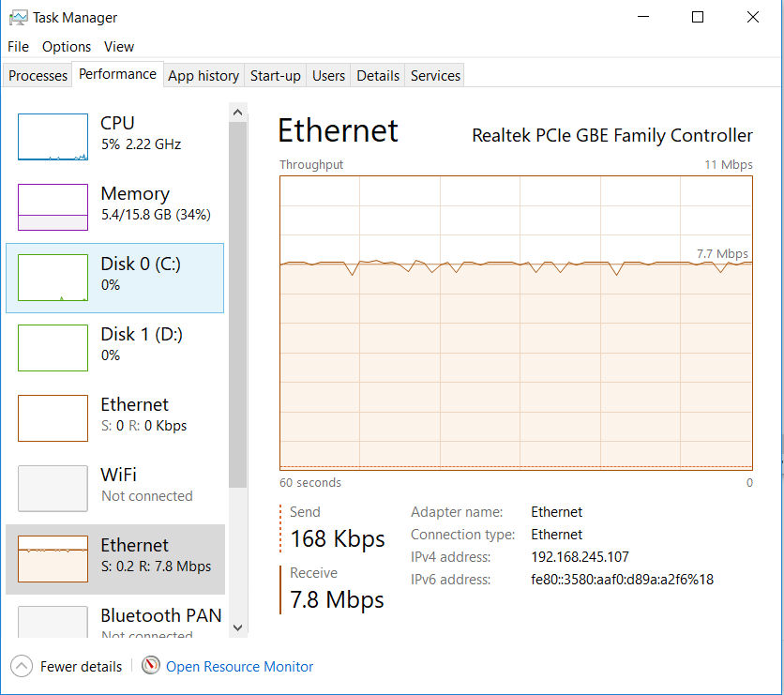Select the WiFi adapter panel
The width and height of the screenshot is (784, 695).
point(53,488)
